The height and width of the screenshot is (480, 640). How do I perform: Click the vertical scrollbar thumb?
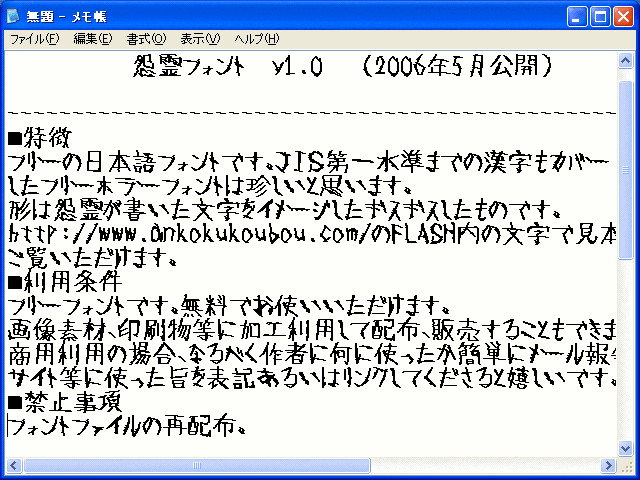click(x=625, y=170)
